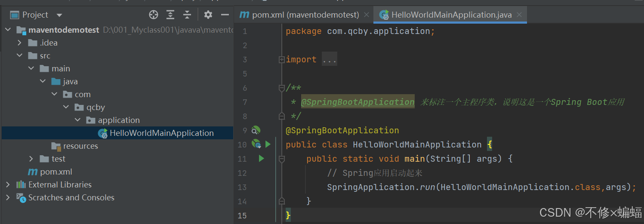Click the Collapse All icon in Project panel

pyautogui.click(x=187, y=15)
